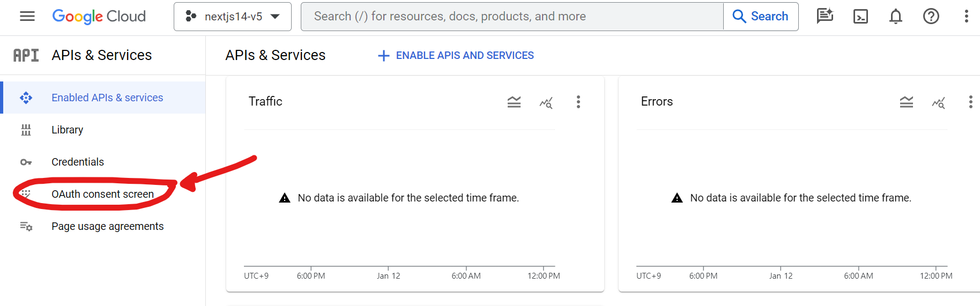Click the Google Cloud logo
The height and width of the screenshot is (306, 980).
pyautogui.click(x=99, y=17)
